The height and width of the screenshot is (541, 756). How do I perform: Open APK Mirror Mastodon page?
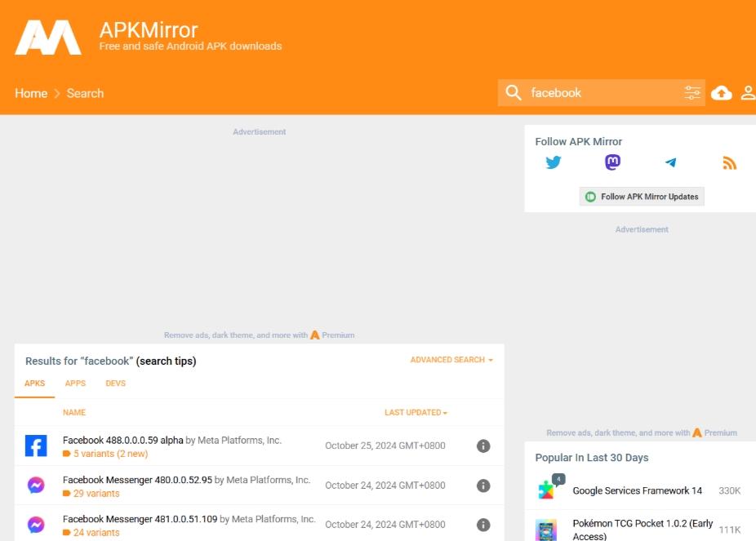[612, 162]
